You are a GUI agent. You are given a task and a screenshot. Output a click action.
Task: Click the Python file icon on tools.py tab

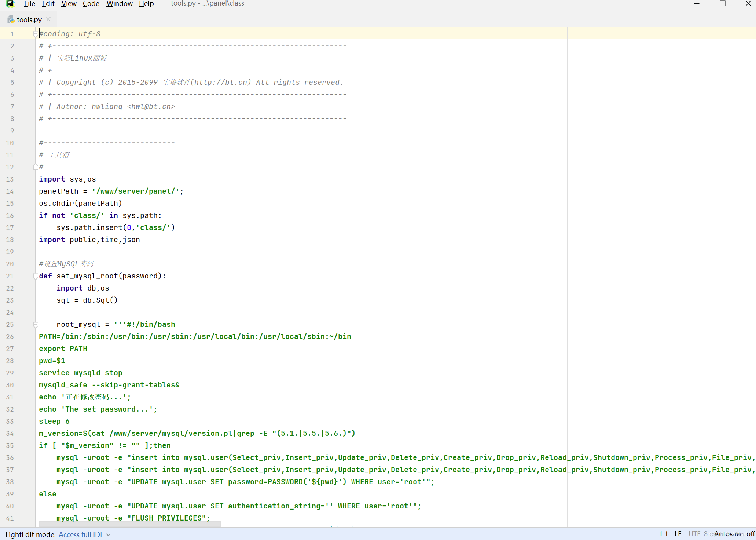click(11, 19)
